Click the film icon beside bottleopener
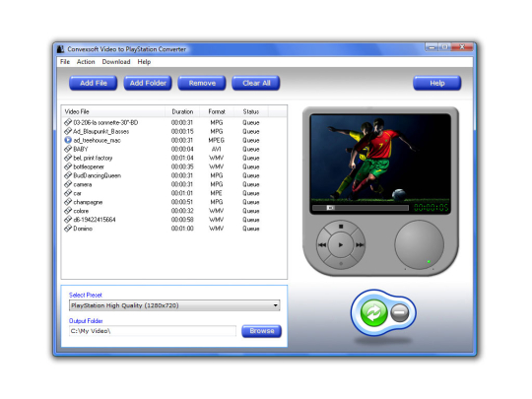This screenshot has width=532, height=399. click(68, 166)
